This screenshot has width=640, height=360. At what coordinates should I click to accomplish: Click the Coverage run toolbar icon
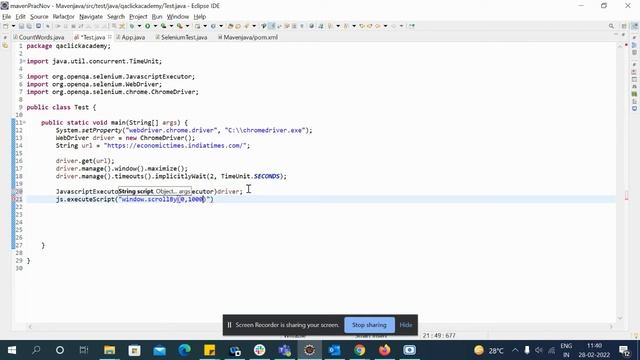click(x=163, y=26)
